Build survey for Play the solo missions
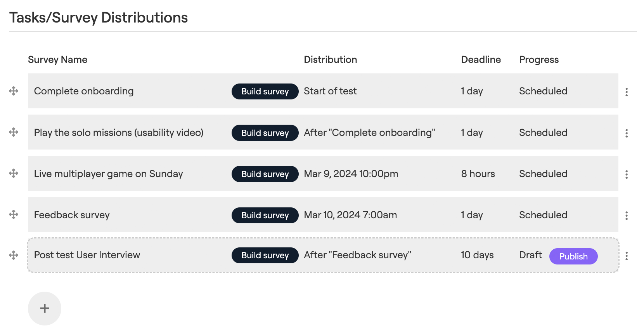Viewport: 644px width, 334px height. coord(265,133)
